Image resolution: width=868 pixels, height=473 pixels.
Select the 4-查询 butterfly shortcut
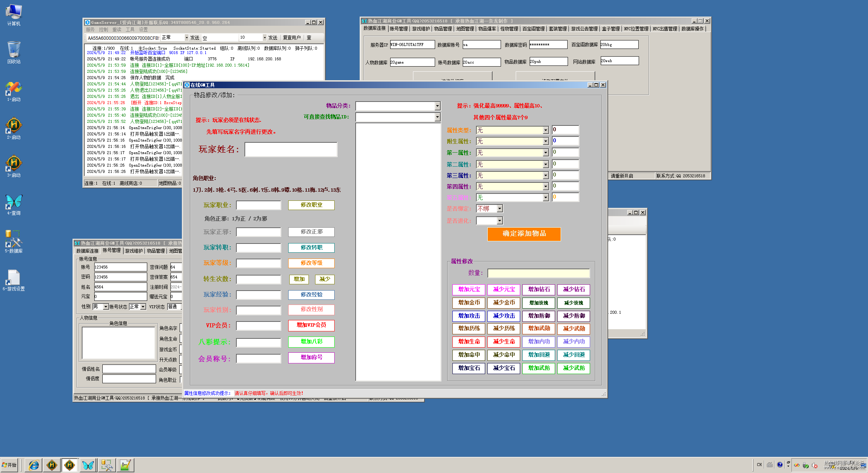coord(14,205)
